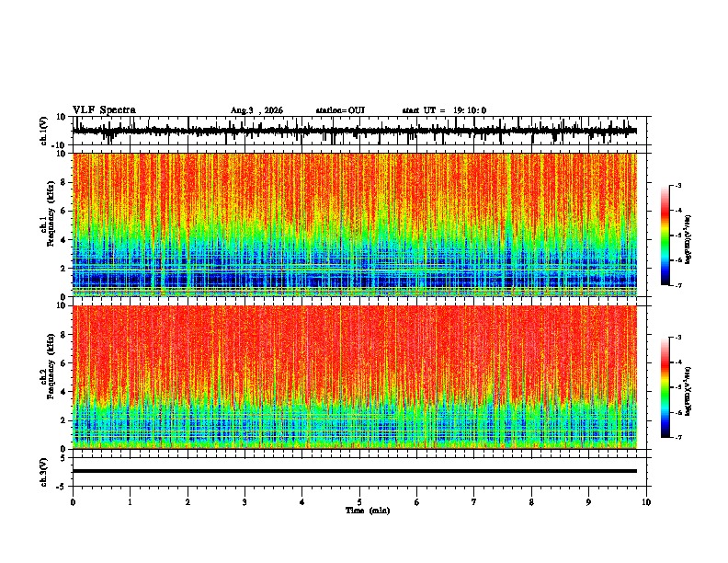This screenshot has height=563, width=728.
Task: Click the ch.2 spectrogram color scale bar
Action: 665,387
